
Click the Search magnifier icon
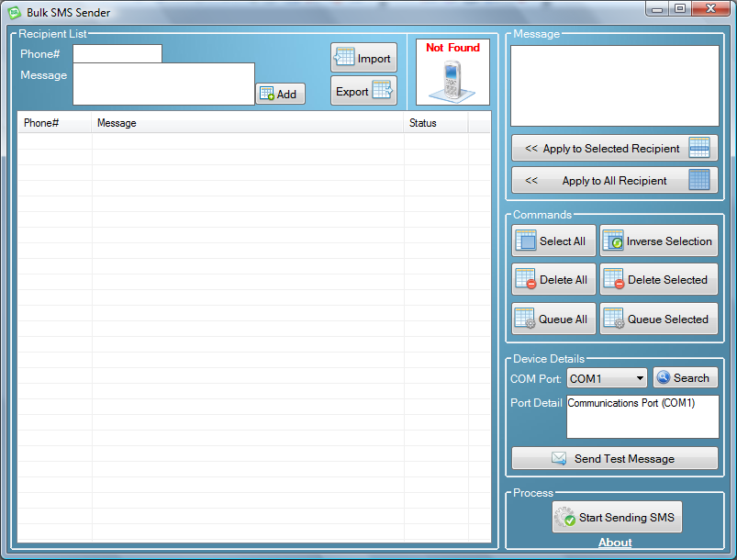[x=664, y=377]
